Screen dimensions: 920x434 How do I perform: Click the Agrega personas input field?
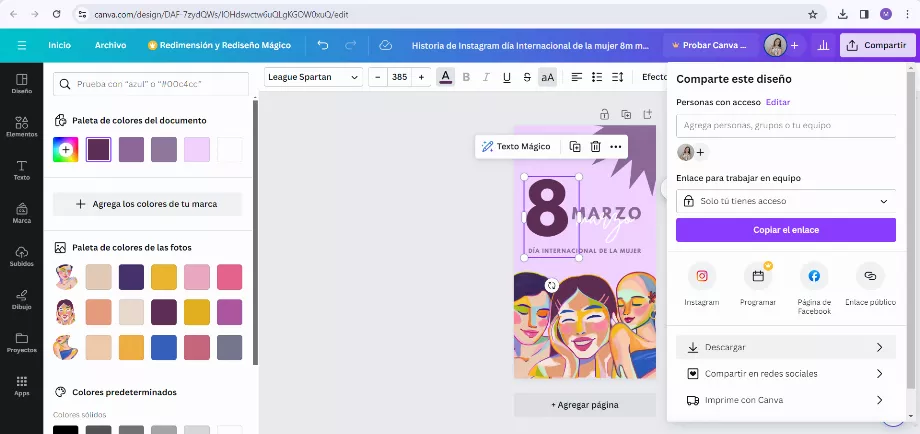pos(786,126)
